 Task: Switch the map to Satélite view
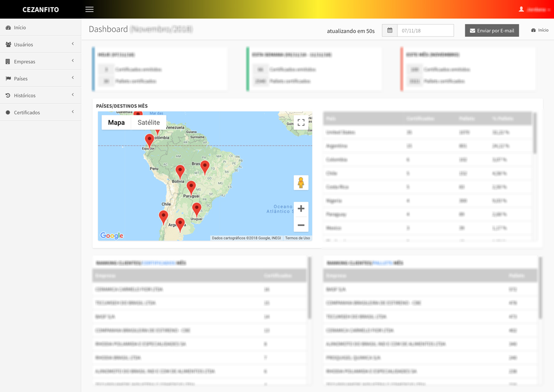coord(149,122)
